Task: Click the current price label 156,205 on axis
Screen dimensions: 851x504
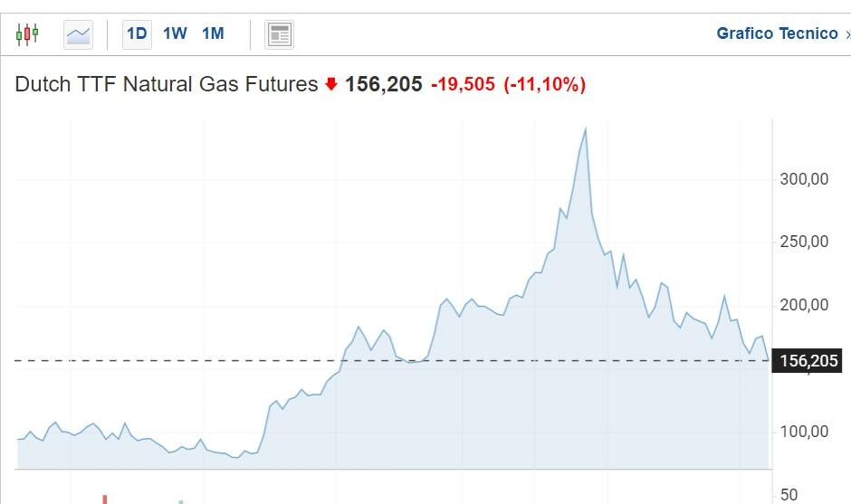Action: (x=808, y=361)
